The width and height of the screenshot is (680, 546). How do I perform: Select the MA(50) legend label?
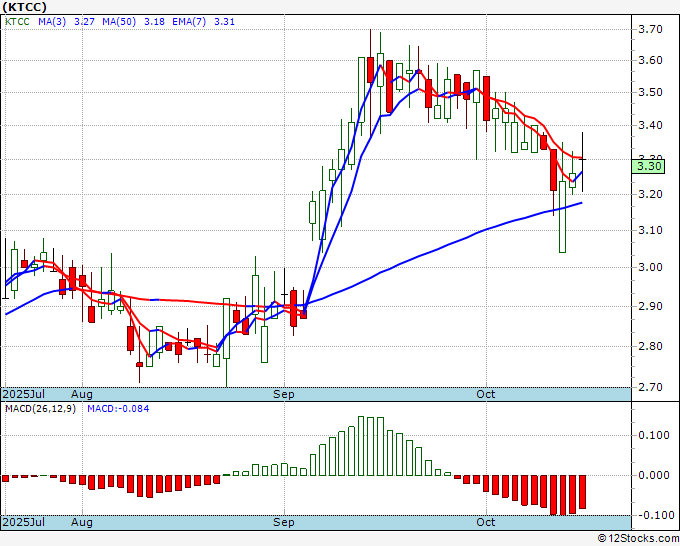pyautogui.click(x=119, y=22)
